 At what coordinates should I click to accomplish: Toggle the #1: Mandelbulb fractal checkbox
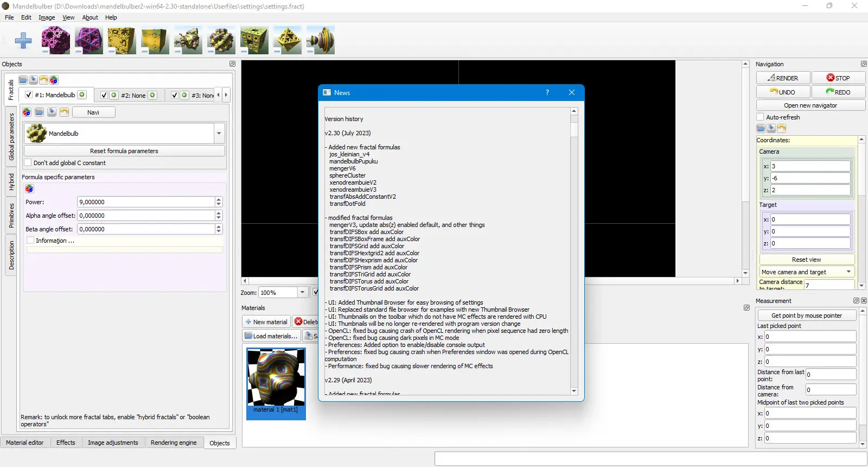29,94
